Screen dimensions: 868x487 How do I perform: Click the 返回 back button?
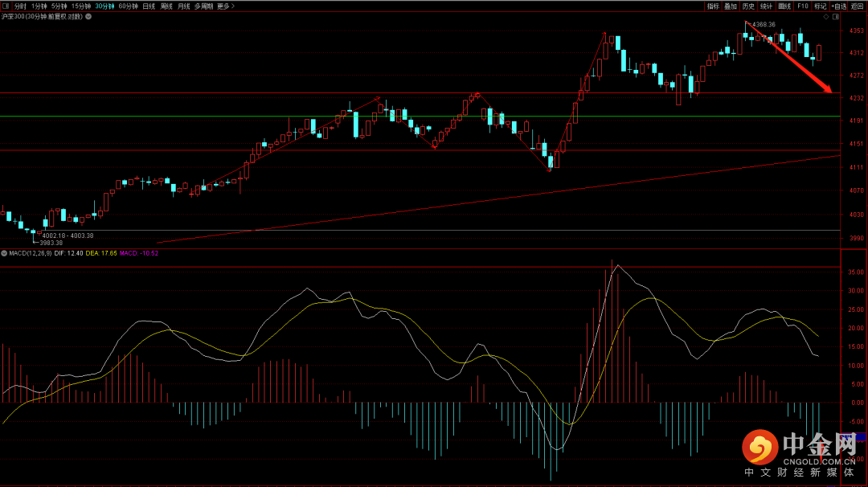pos(857,6)
